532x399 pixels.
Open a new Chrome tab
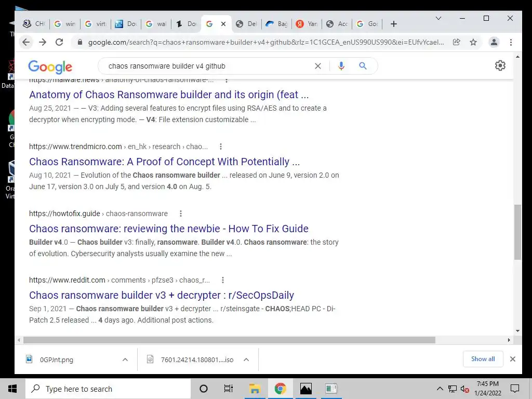394,24
